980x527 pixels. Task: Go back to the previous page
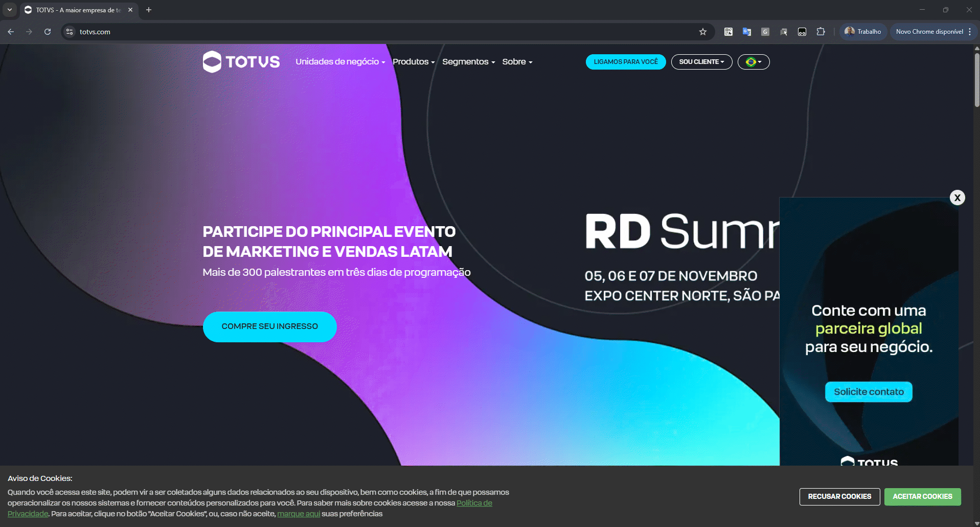(11, 32)
